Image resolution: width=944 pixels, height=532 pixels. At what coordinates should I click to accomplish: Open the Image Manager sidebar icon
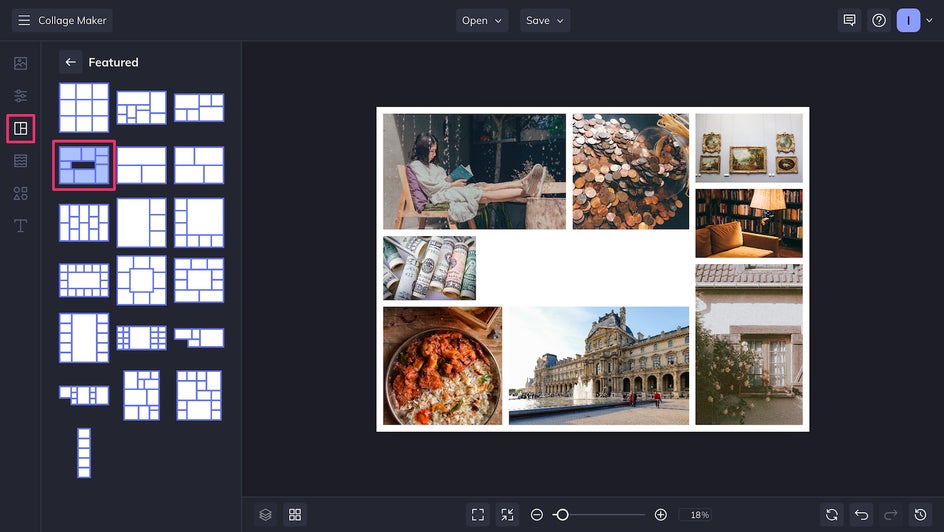click(x=20, y=63)
